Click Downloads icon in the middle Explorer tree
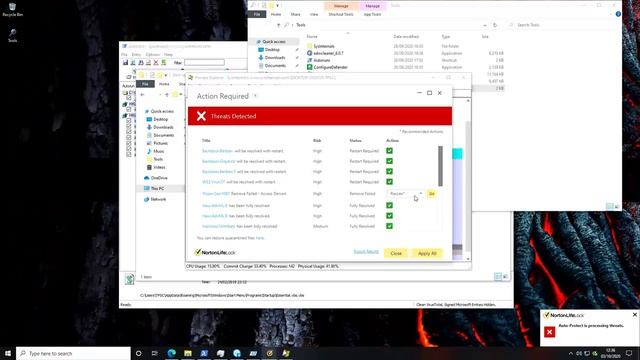This screenshot has height=360, width=640. [149, 127]
